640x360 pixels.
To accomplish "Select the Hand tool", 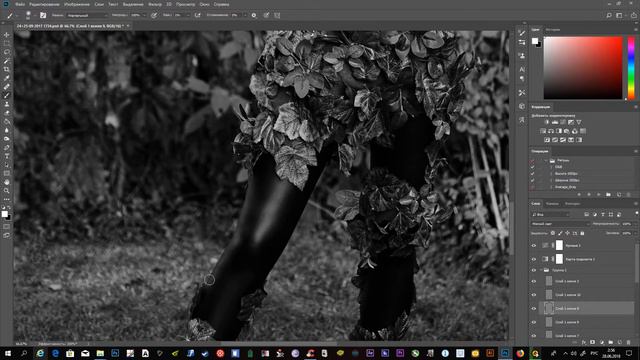I will tap(7, 182).
